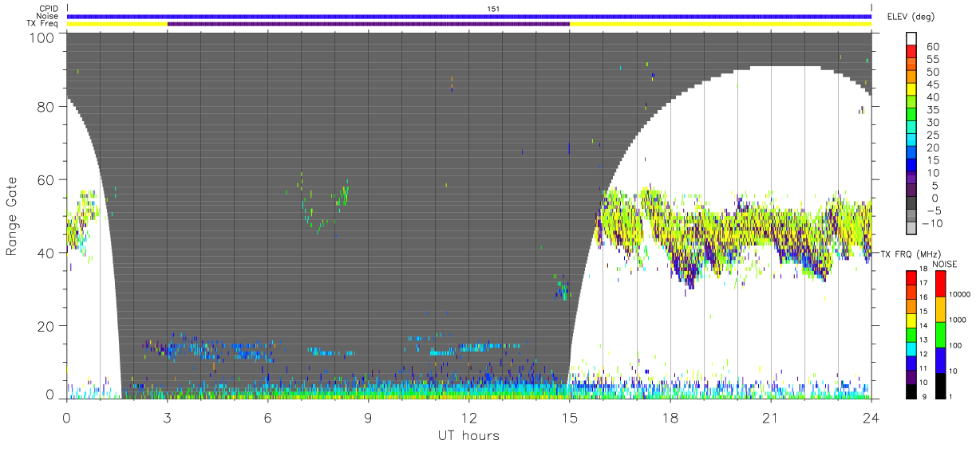Click the 1000 label on the NOISE scale
The image size is (980, 452).
[959, 320]
